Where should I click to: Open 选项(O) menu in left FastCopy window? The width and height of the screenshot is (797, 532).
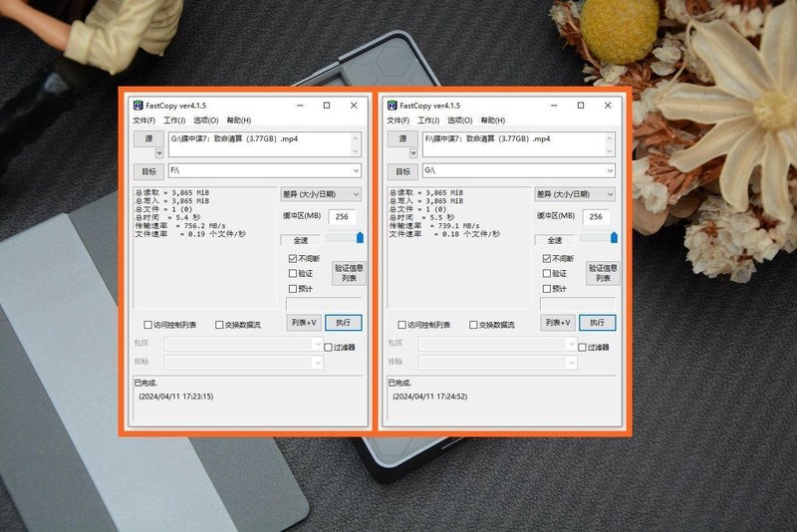click(x=206, y=121)
